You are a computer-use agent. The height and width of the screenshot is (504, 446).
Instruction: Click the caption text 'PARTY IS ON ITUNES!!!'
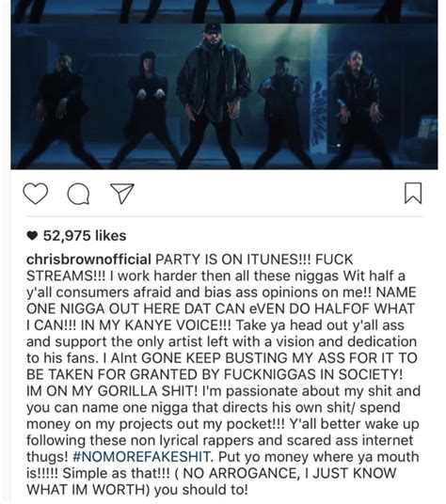coord(233,260)
